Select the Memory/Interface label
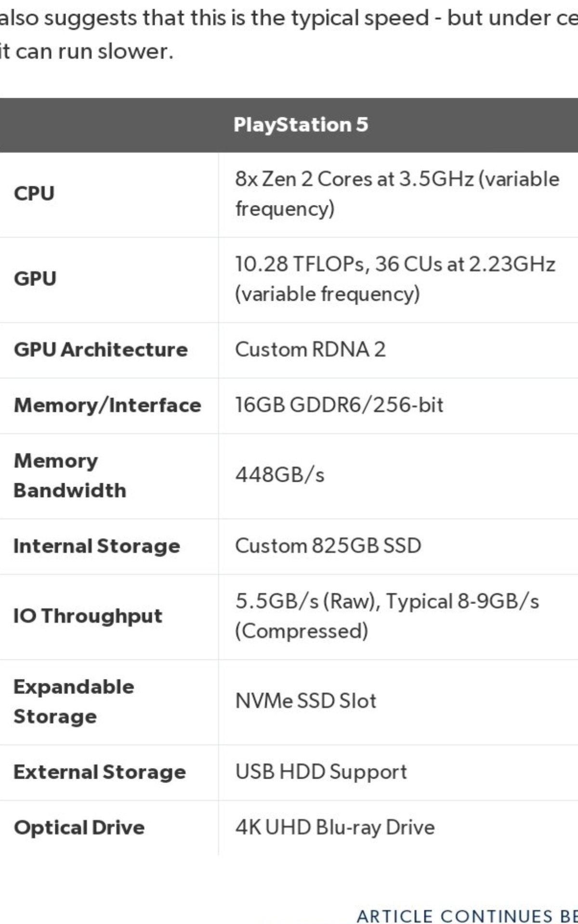578x924 pixels. tap(107, 405)
